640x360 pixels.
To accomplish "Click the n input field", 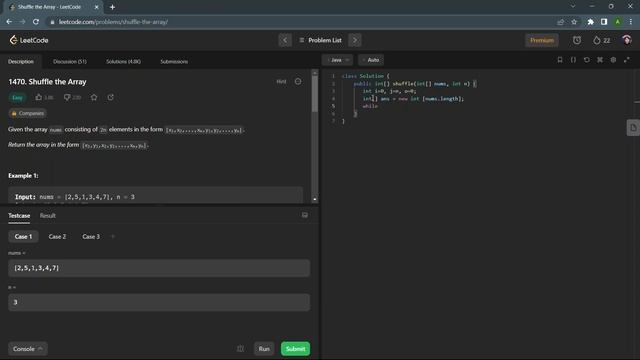I will [159, 302].
